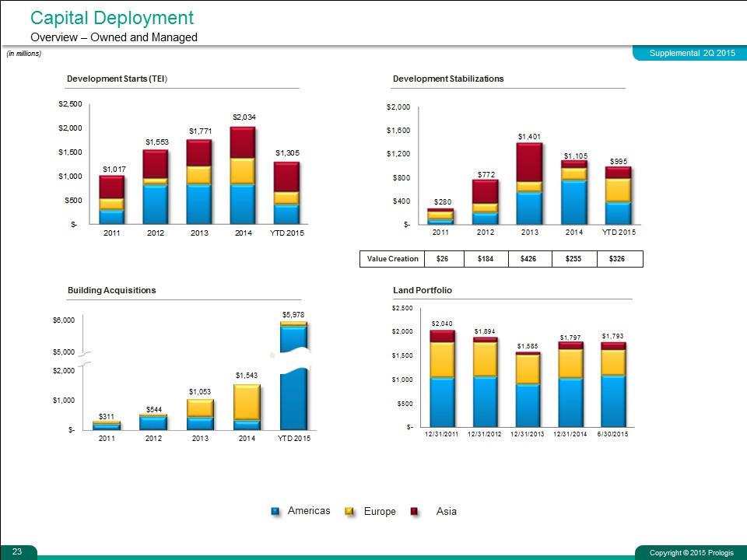Click the $2,034 Development Starts label
Screen dimensions: 747x560
pyautogui.click(x=244, y=117)
